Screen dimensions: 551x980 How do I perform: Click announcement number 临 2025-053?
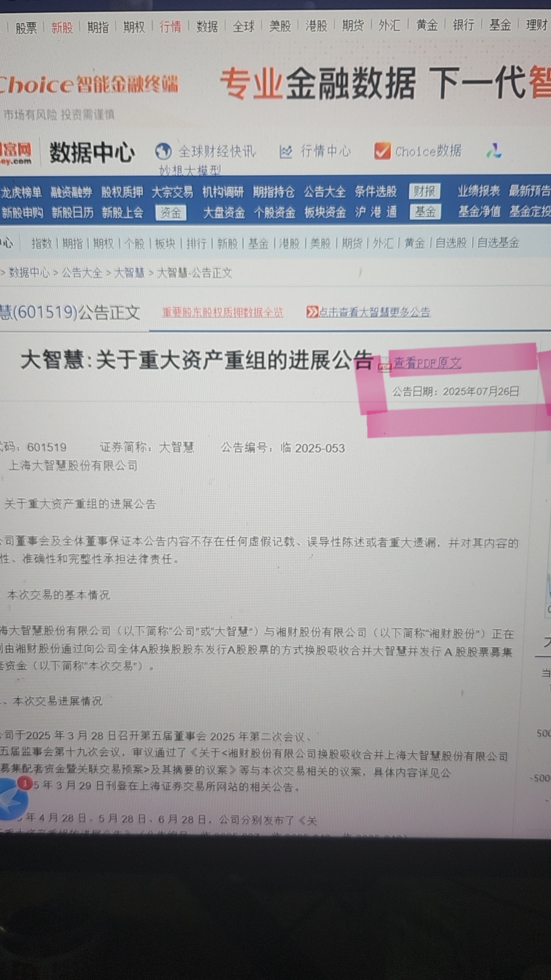313,448
